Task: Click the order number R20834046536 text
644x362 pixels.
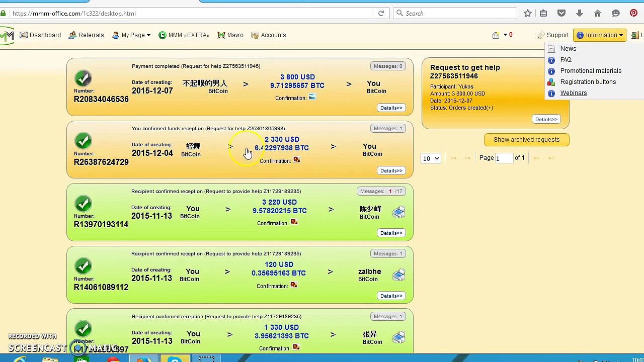Action: 101,100
